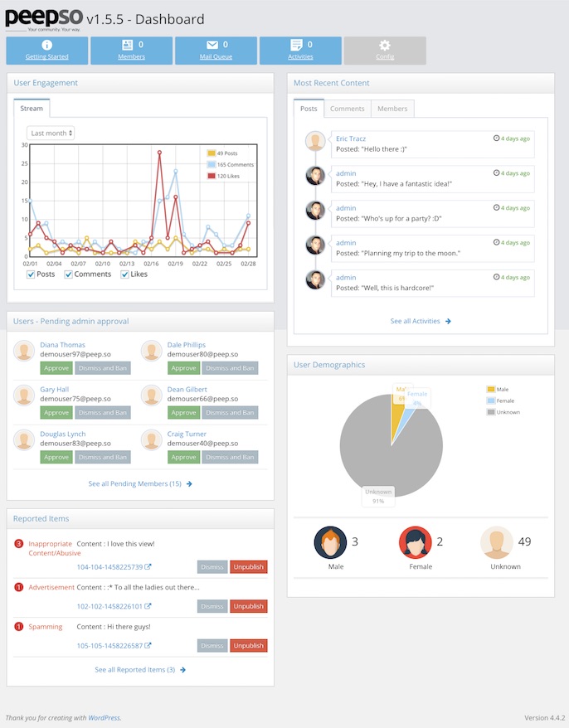Click admin avatar beside "Well, this is hardcore!"
The height and width of the screenshot is (728, 569).
tap(315, 280)
